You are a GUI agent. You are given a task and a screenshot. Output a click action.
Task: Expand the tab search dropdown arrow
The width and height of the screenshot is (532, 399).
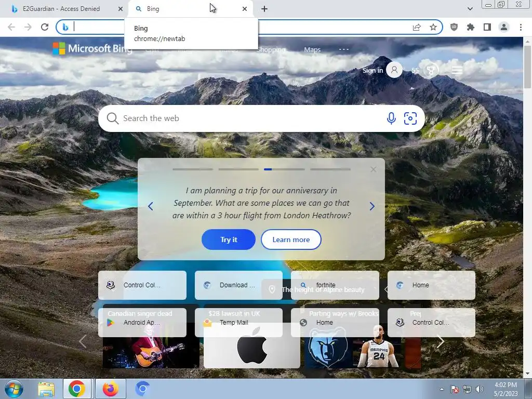[470, 9]
